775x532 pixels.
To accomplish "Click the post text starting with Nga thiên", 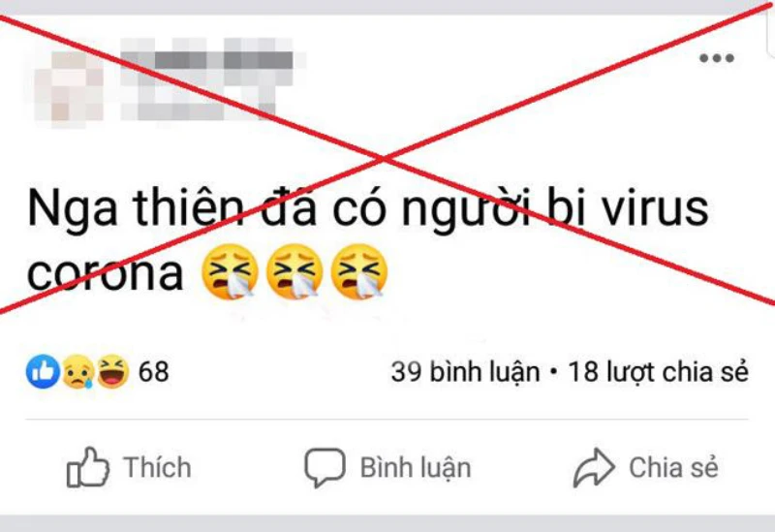I will point(368,240).
